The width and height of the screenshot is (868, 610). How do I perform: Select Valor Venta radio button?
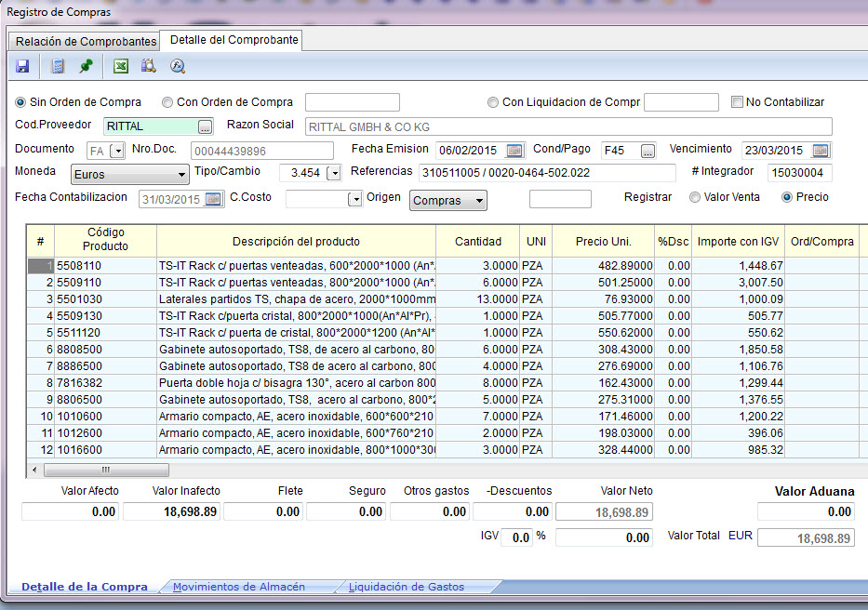[x=695, y=197]
